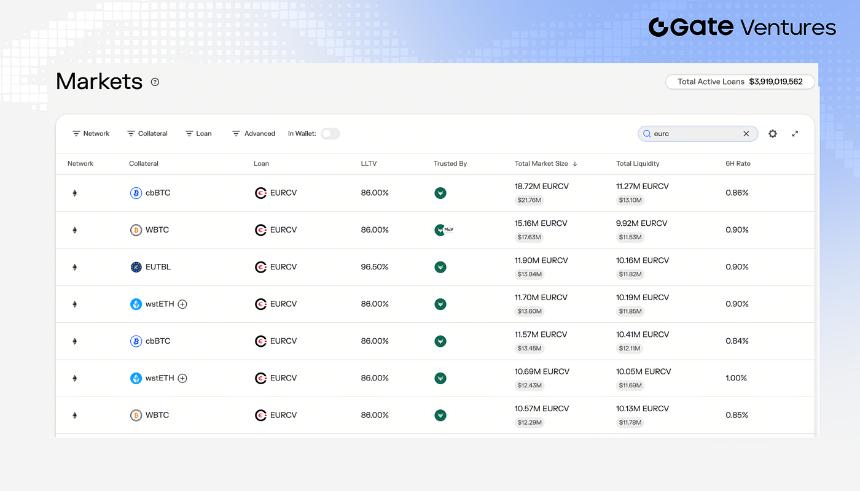Click into the search field containing 'euro'
The image size is (860, 491).
click(698, 133)
